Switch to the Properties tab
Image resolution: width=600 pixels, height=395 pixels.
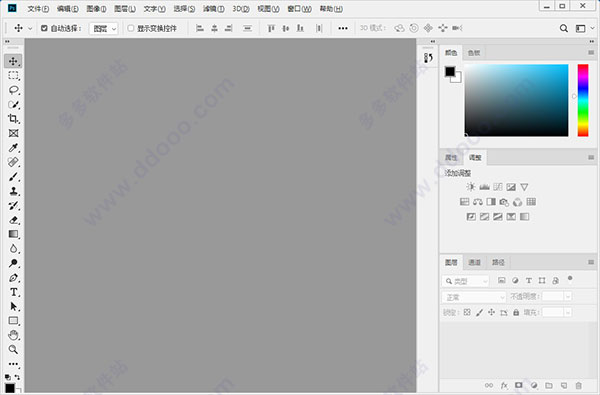[451, 158]
